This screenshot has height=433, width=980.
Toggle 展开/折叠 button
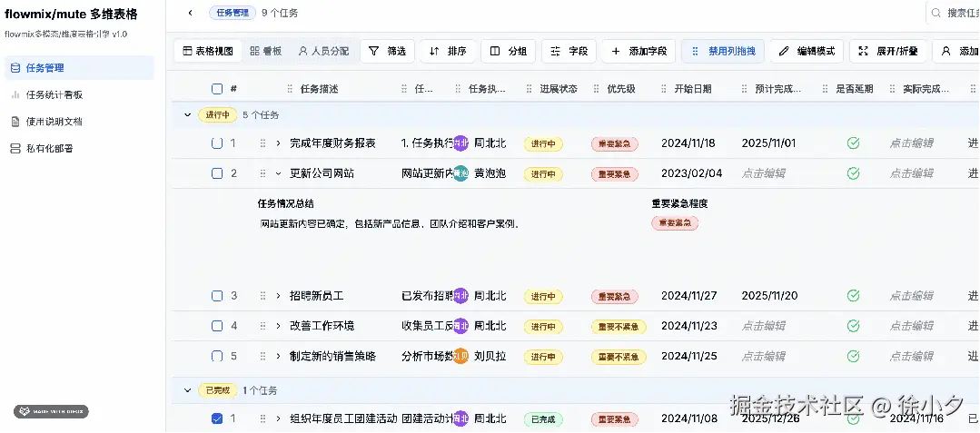pyautogui.click(x=888, y=51)
